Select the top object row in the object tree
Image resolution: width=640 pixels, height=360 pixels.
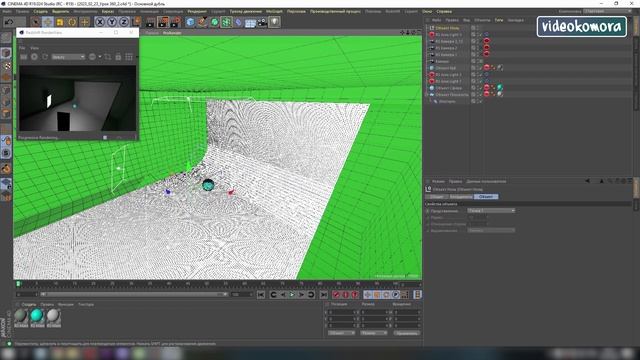447,28
